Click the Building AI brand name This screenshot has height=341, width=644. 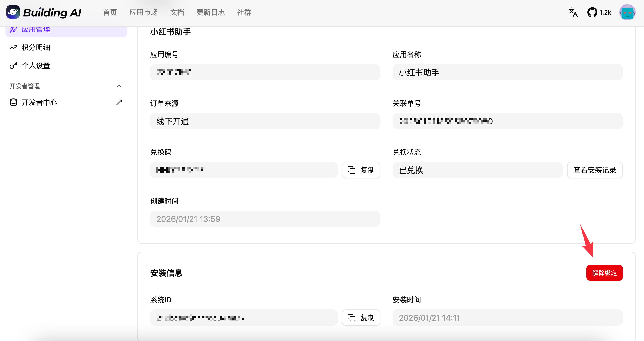coord(52,12)
